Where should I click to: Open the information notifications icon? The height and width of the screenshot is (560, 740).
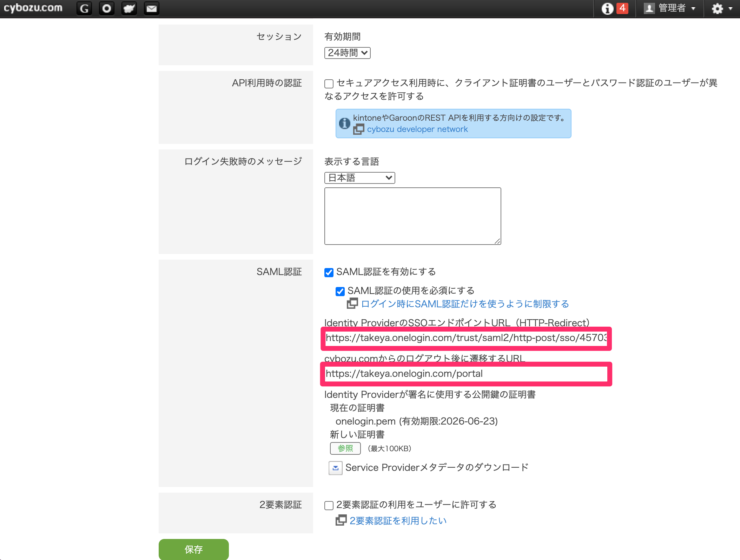607,8
